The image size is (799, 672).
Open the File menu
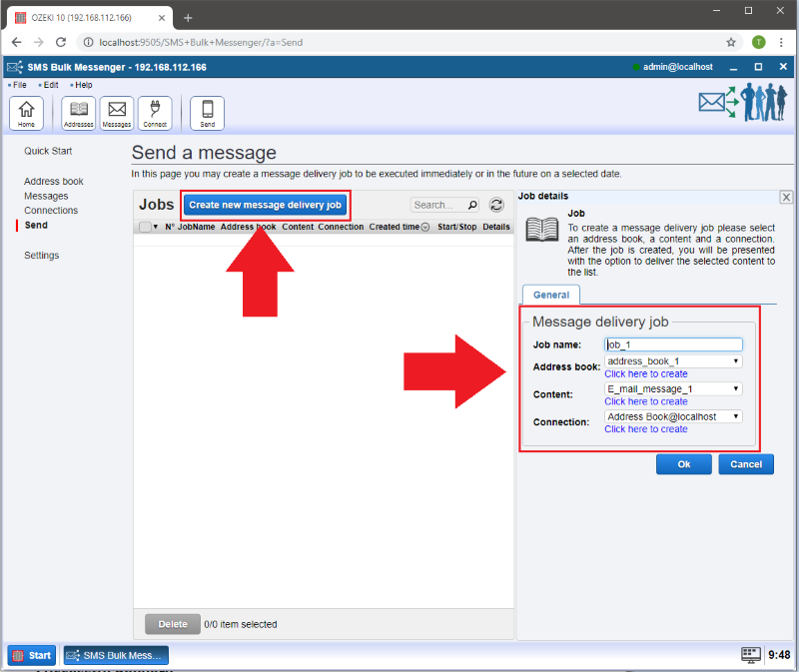tap(19, 85)
